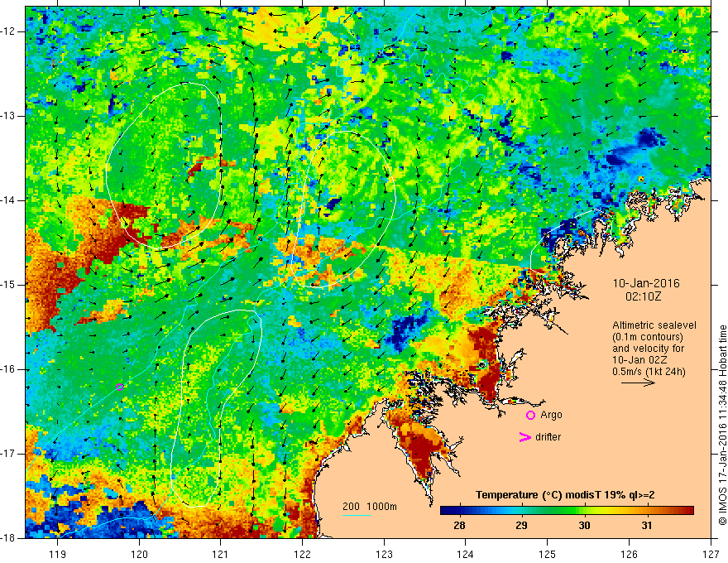Image resolution: width=728 pixels, height=563 pixels.
Task: Click the magenta Argo circle legend symbol
Action: click(x=530, y=416)
